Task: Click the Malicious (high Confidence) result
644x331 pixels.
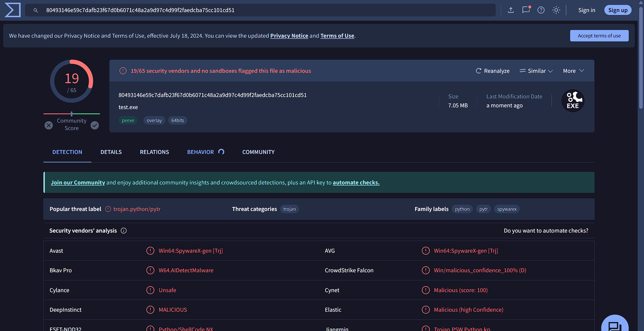Action: [x=469, y=310]
